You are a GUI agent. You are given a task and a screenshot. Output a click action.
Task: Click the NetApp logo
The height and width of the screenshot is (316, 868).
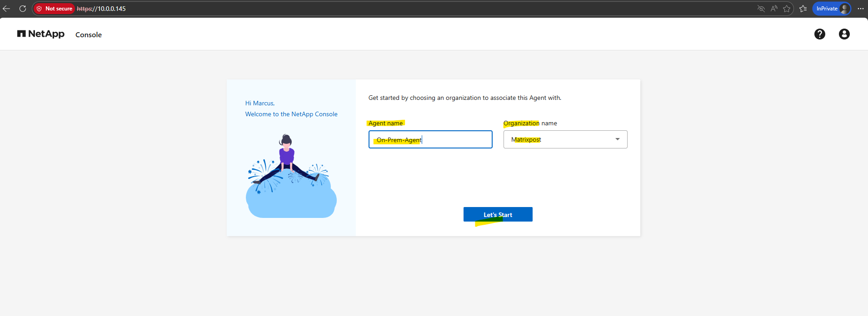41,34
